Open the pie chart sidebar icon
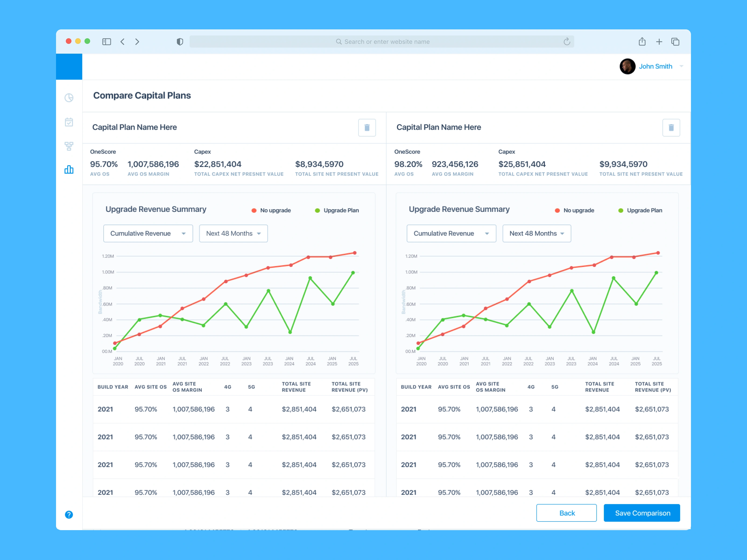Screen dimensions: 747x560 pos(69,98)
